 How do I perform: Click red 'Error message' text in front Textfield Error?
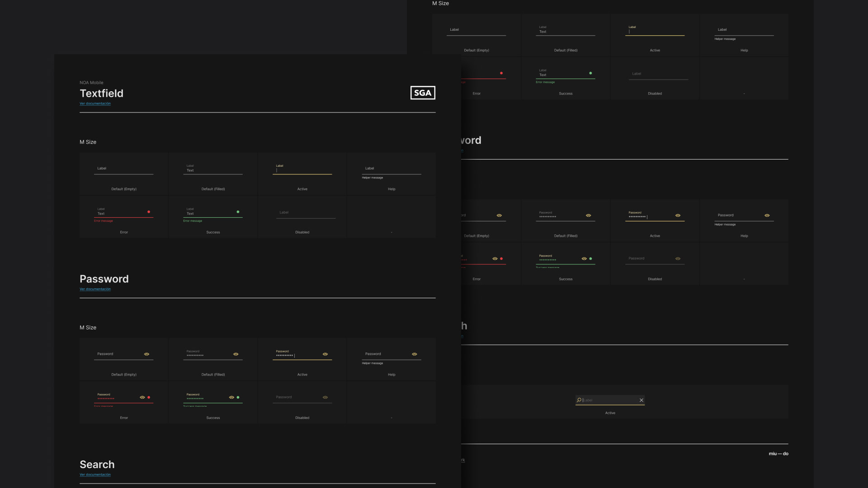[x=104, y=221]
